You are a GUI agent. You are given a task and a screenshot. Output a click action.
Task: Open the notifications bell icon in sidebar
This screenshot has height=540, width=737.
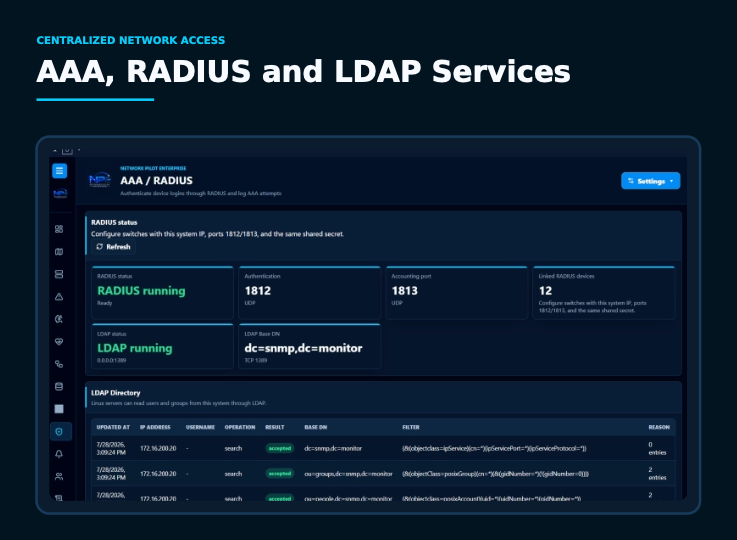click(59, 454)
